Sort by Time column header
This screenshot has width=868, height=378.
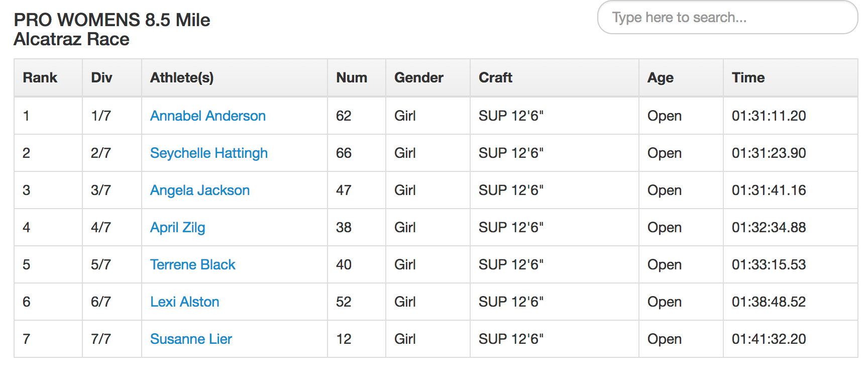(748, 77)
